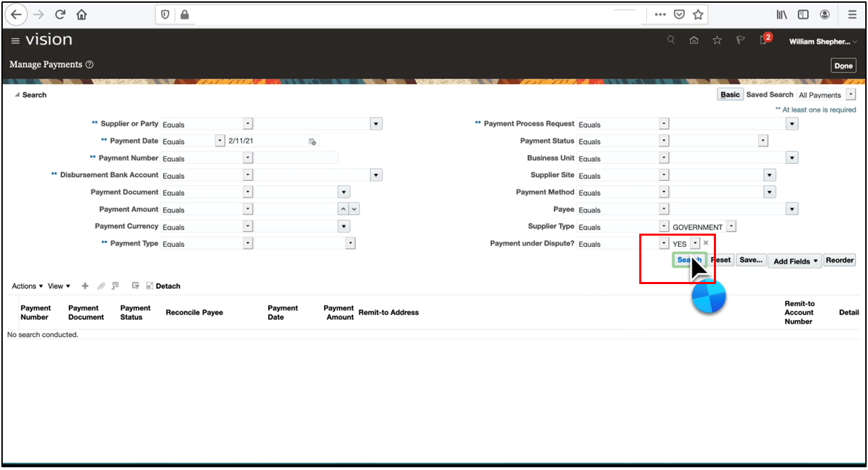Click the watchlist flag icon
Viewport: 868px width, 470px height.
pos(739,40)
